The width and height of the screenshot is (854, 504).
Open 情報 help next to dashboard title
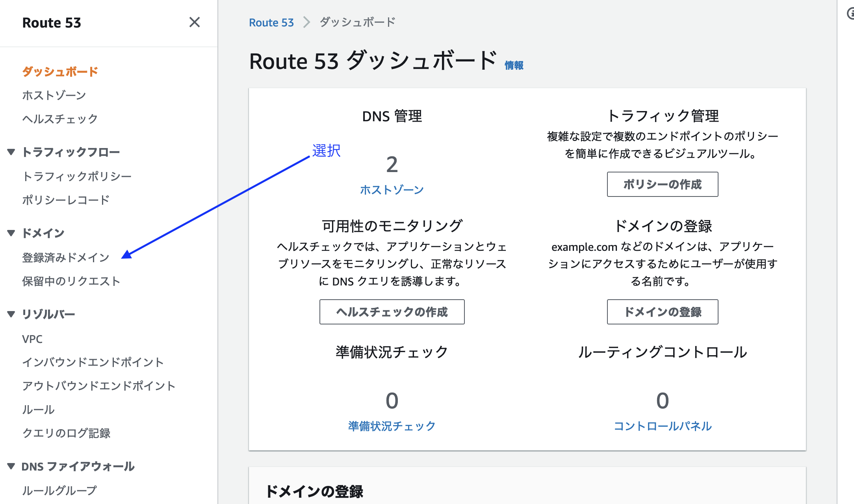(x=514, y=65)
